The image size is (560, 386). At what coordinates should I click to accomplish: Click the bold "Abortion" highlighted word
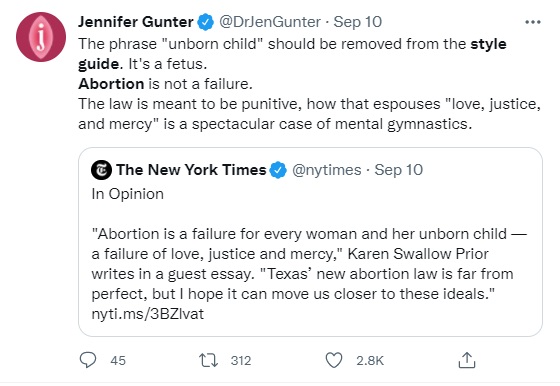(x=111, y=84)
